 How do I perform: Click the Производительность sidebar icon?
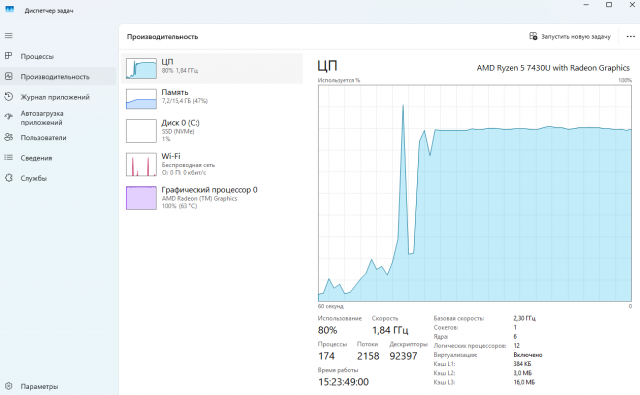pyautogui.click(x=9, y=76)
